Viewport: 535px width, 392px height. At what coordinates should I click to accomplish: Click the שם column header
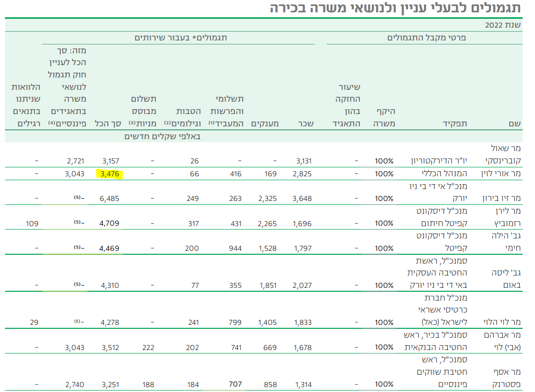click(x=515, y=123)
